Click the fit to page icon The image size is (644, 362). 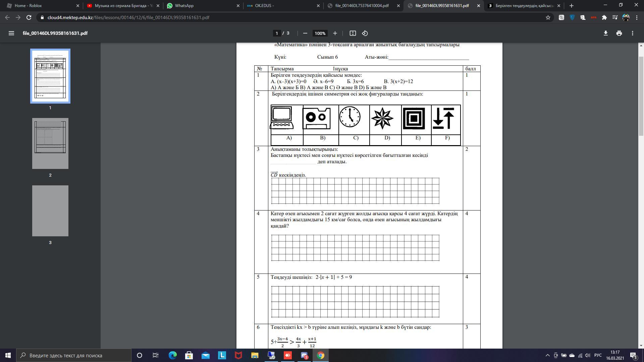(x=353, y=33)
